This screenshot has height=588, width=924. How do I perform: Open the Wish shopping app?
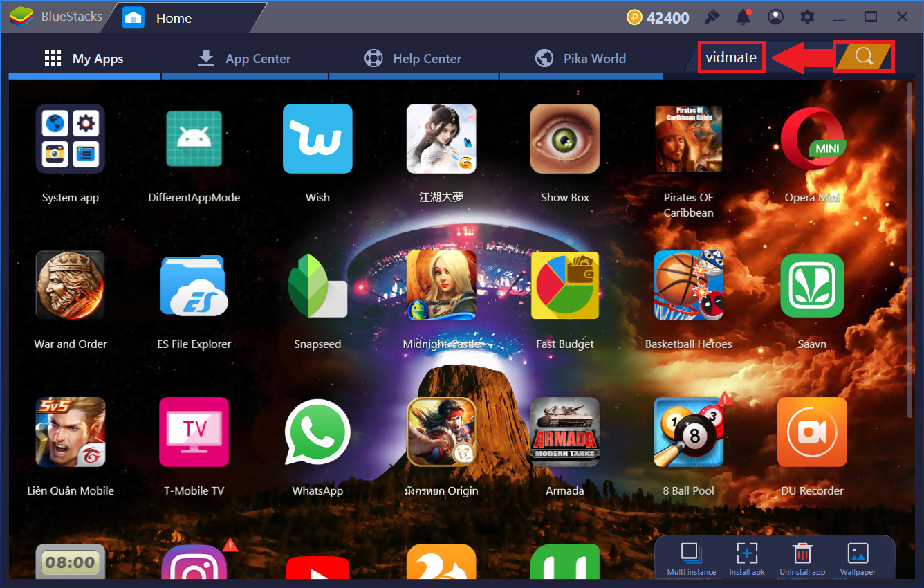tap(317, 138)
